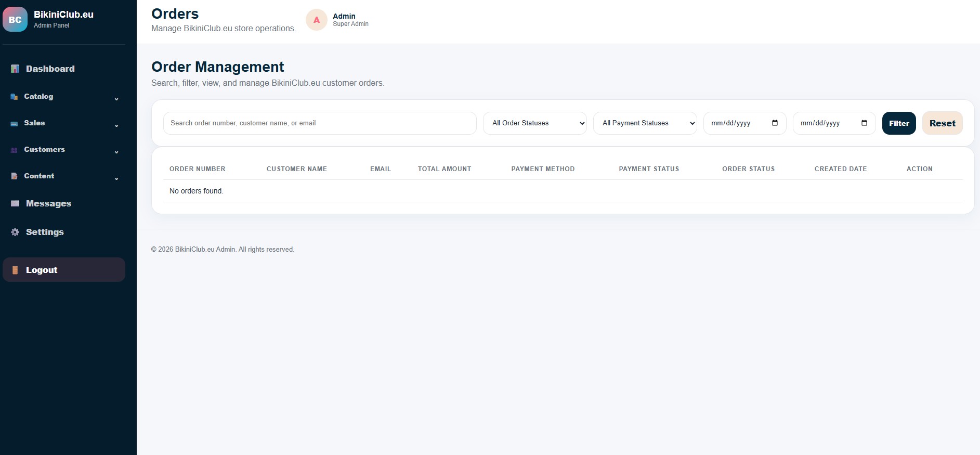
Task: Expand the Customers submenu chevron
Action: [x=116, y=152]
